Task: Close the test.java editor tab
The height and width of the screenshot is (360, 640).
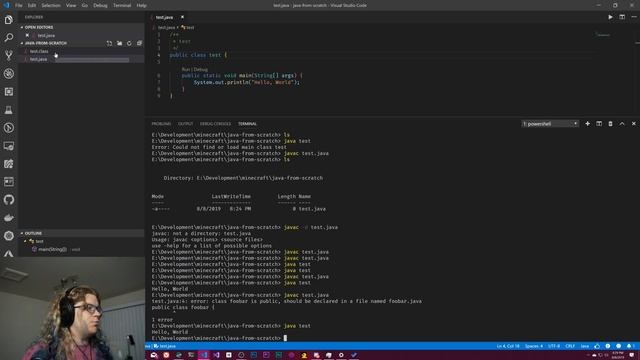Action: tap(182, 17)
